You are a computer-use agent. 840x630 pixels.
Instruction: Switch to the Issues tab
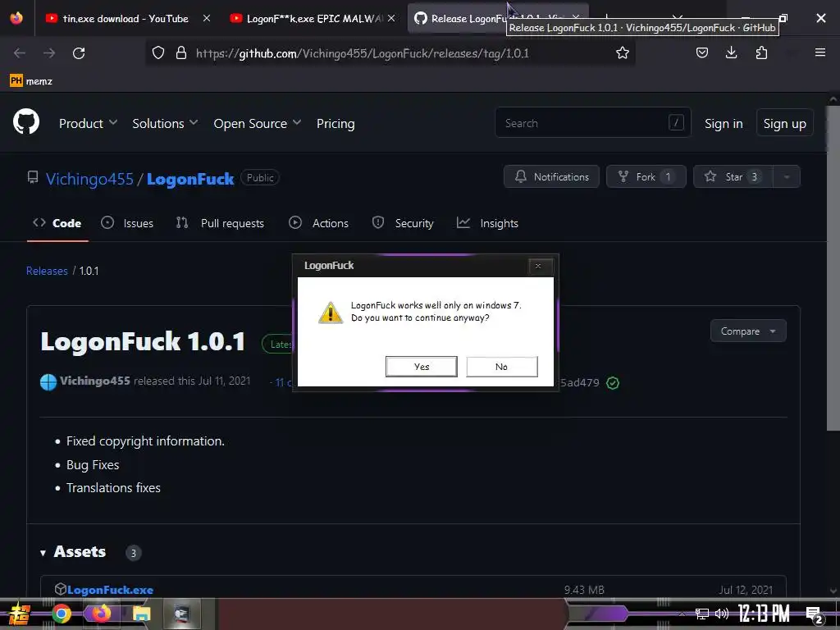pos(127,223)
